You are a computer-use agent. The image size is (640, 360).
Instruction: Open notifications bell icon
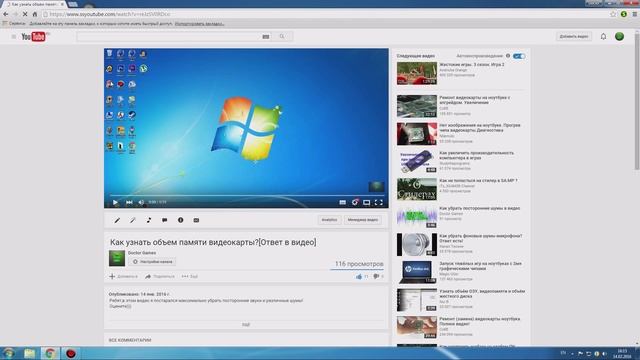coord(603,37)
